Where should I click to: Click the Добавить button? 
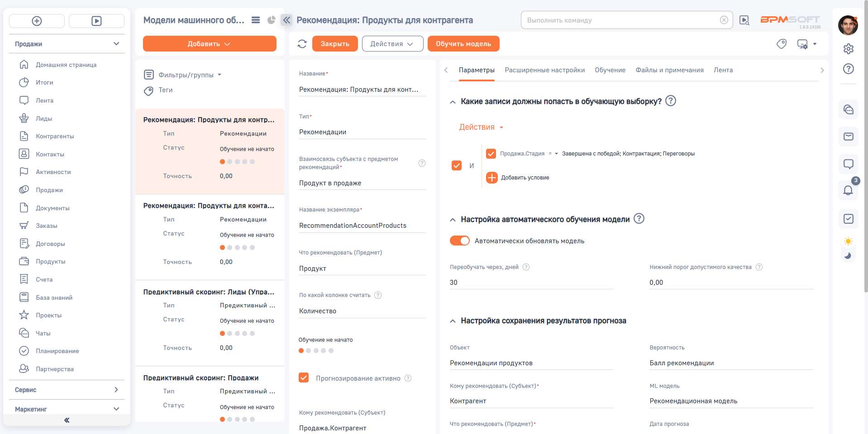click(x=209, y=44)
